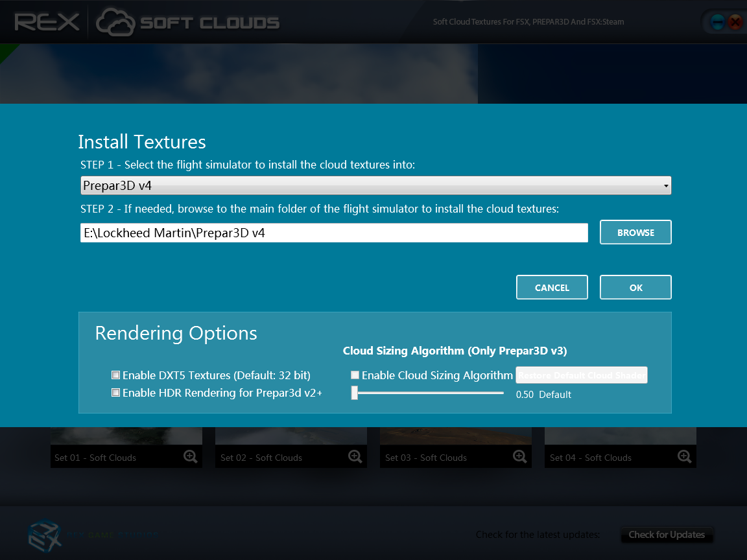The height and width of the screenshot is (560, 747).
Task: Click the cloud sizing slider handle
Action: (355, 393)
